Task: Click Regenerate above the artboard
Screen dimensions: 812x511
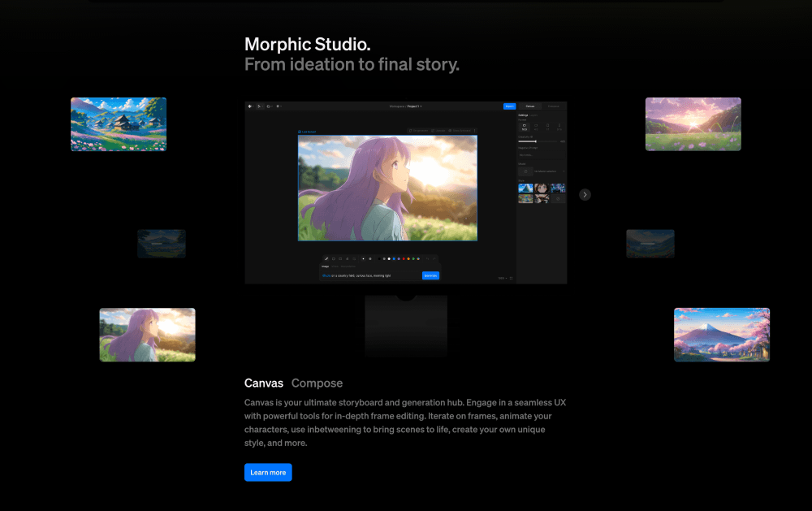Action: (418, 131)
